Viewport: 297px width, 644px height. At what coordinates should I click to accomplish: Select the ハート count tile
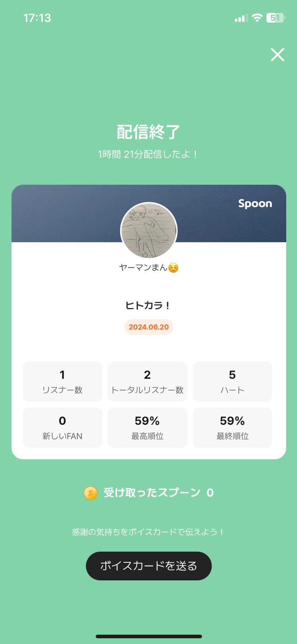pyautogui.click(x=232, y=382)
